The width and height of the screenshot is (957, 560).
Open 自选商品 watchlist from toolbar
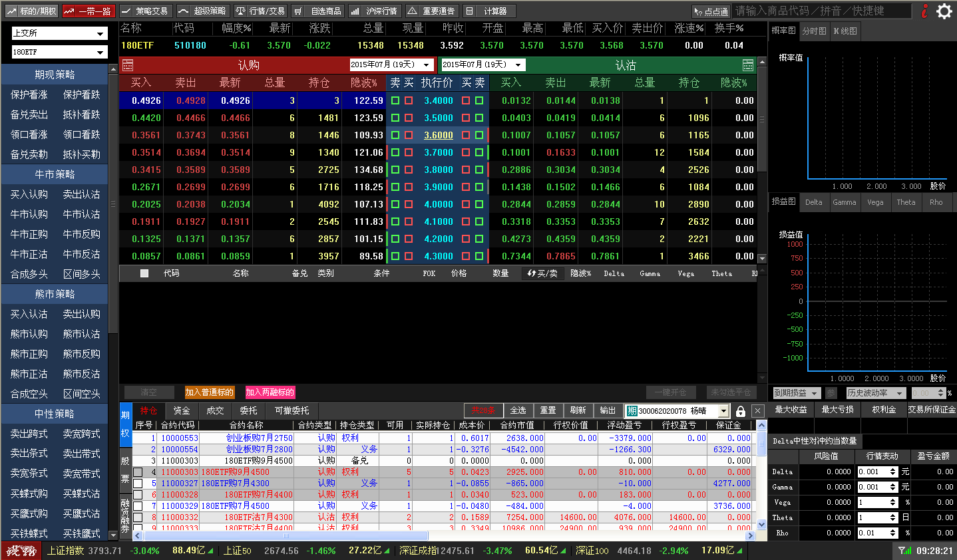[318, 11]
